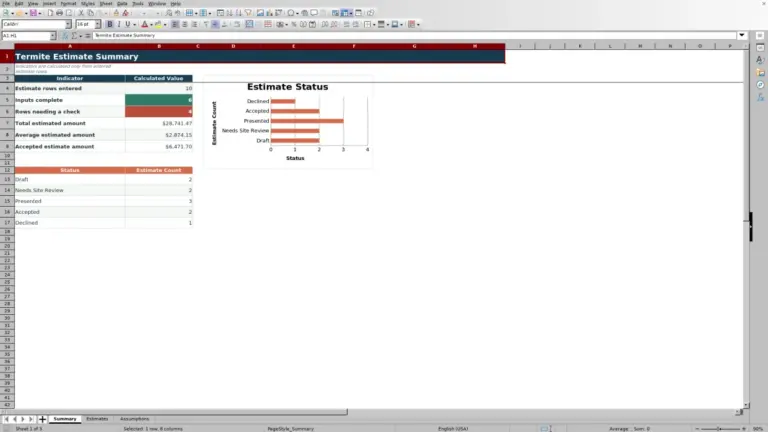The image size is (768, 432).
Task: Click the Merge and center cells icon
Action: (x=249, y=24)
